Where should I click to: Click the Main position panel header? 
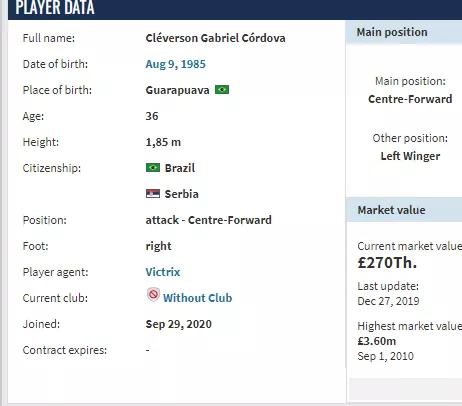point(404,33)
